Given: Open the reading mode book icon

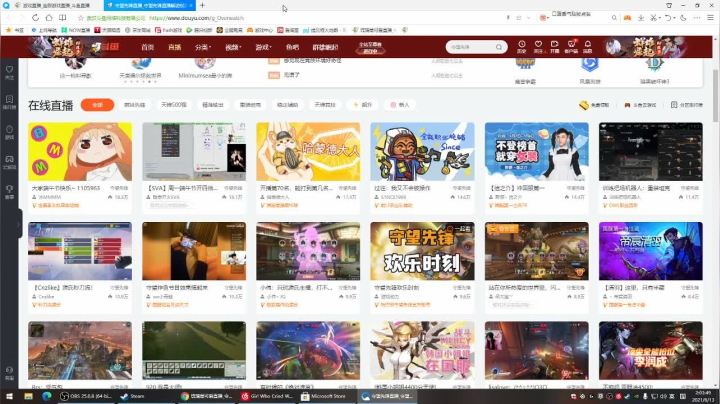Looking at the screenshot, I should (62, 17).
